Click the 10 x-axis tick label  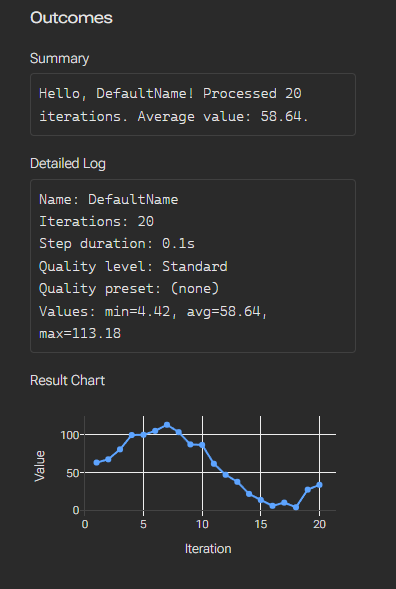click(202, 524)
